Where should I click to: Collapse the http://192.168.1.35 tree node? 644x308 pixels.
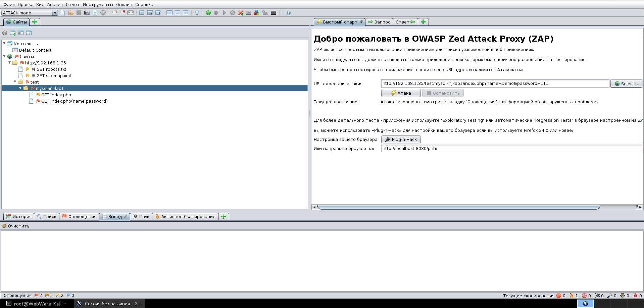[10, 63]
